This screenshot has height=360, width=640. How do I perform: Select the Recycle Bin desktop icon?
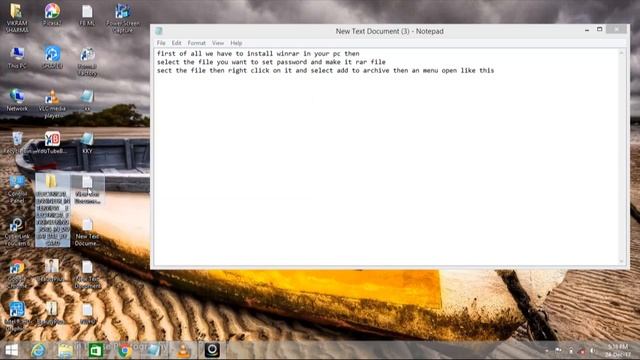click(17, 143)
